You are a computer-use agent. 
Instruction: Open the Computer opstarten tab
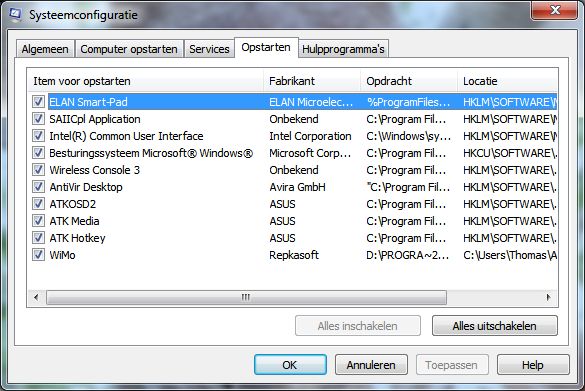(129, 49)
